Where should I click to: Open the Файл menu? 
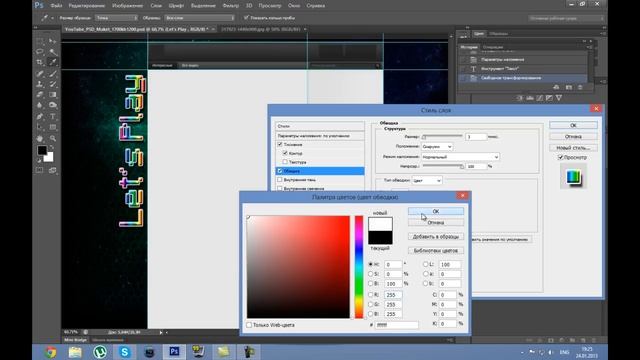[x=56, y=6]
